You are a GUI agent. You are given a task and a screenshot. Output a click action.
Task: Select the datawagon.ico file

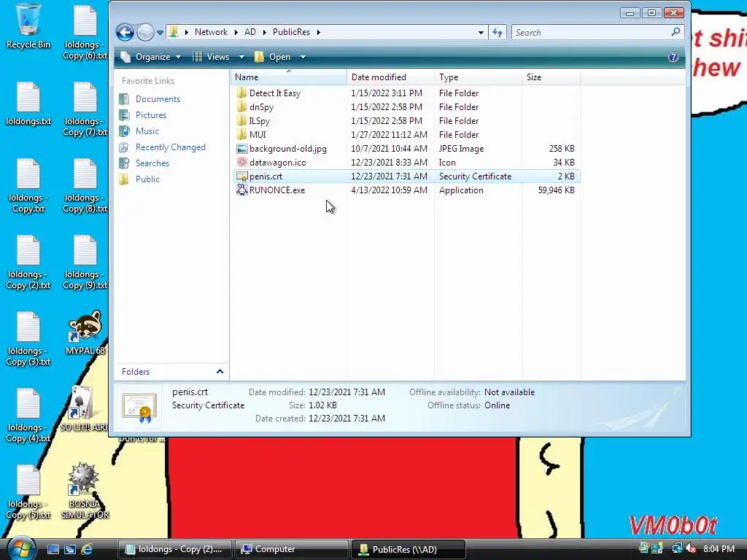pyautogui.click(x=277, y=163)
